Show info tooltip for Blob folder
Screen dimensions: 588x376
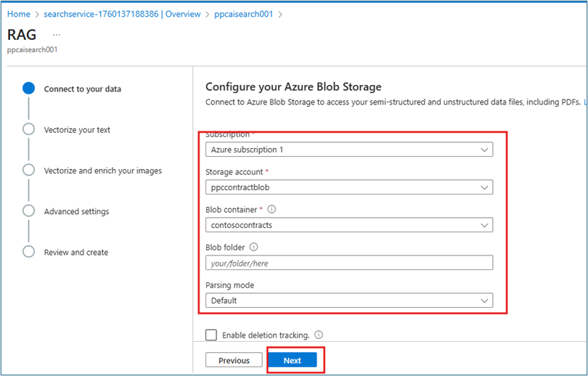click(254, 247)
